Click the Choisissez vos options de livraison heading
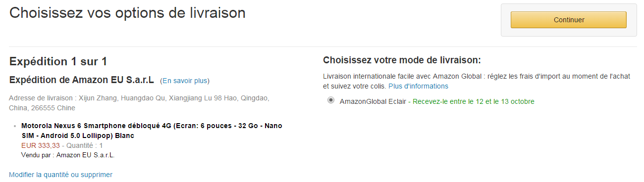Viewport: 644px width, 182px height. [x=127, y=13]
